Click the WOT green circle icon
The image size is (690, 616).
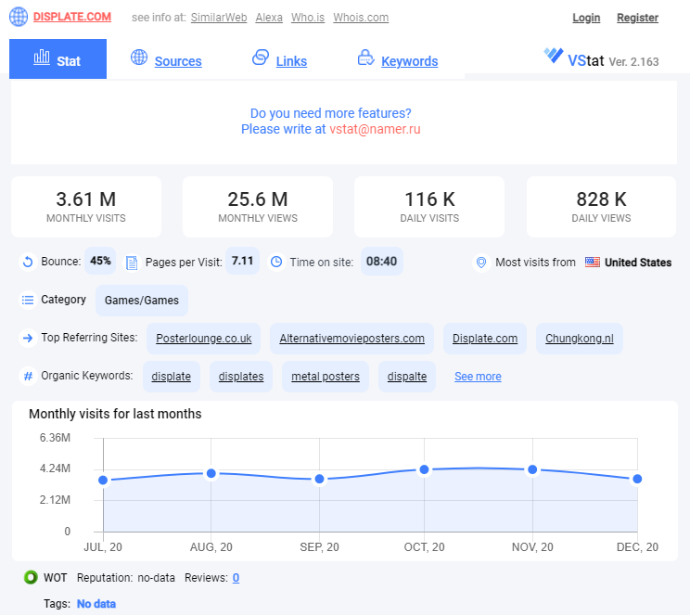(x=31, y=577)
